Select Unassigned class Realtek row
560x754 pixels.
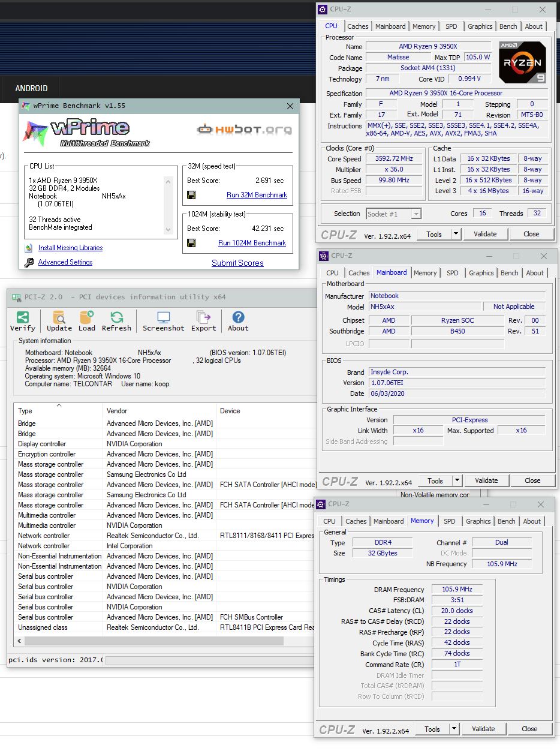pos(164,627)
